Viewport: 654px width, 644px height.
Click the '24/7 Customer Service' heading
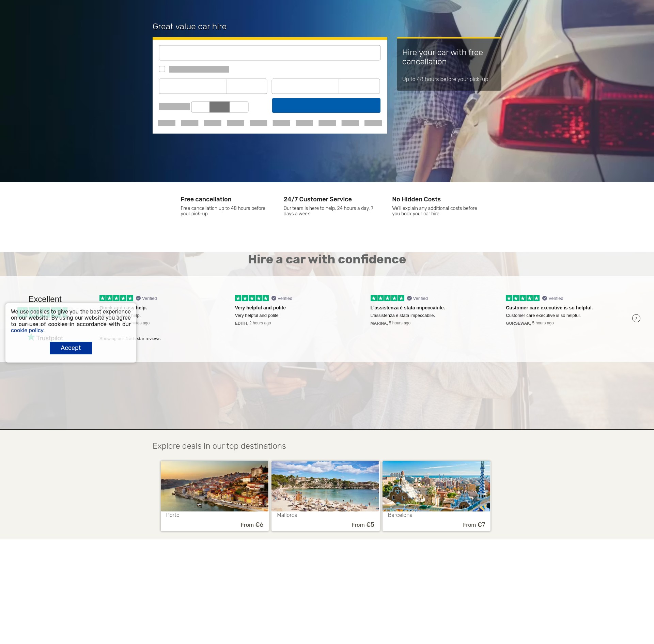(317, 199)
